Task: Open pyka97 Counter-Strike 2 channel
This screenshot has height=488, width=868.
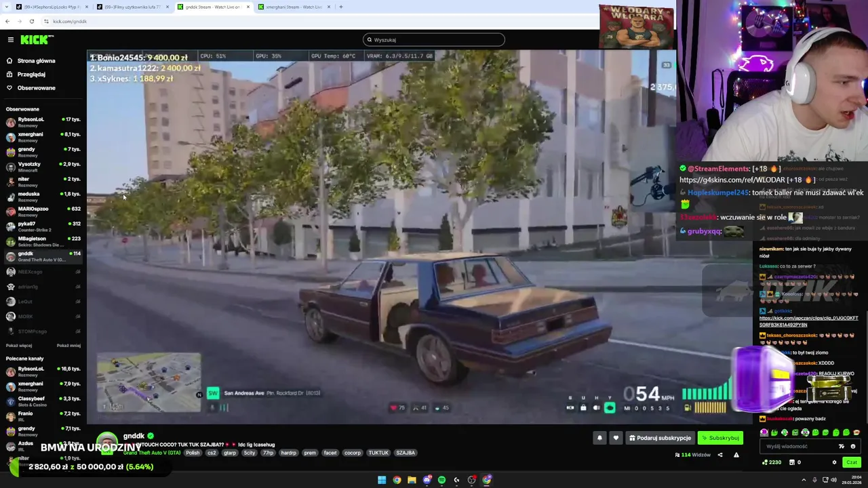Action: click(x=43, y=226)
